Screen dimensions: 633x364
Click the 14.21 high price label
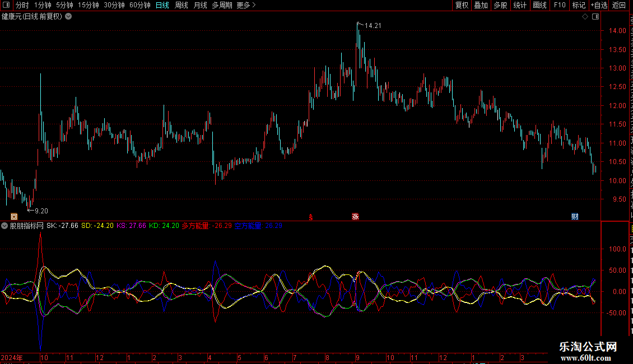coord(373,26)
